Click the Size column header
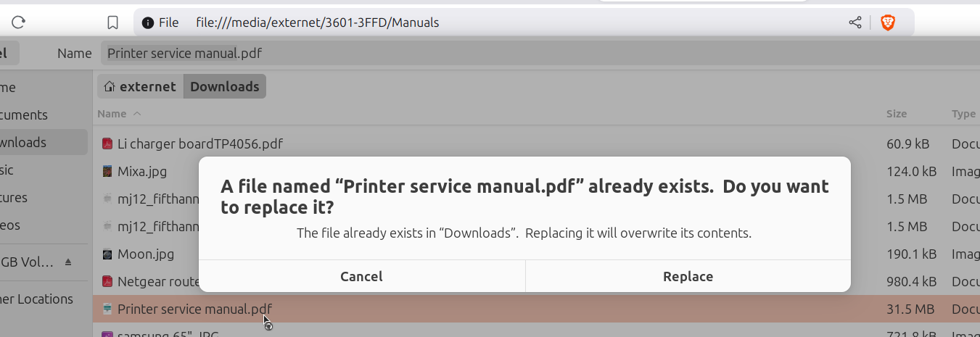Screen dimensions: 980x337 pyautogui.click(x=897, y=114)
